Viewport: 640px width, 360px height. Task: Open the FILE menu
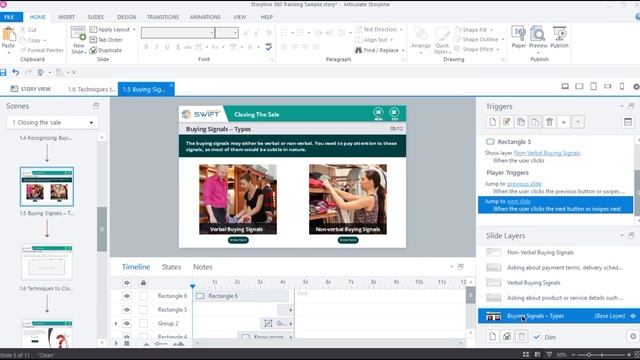[9, 17]
